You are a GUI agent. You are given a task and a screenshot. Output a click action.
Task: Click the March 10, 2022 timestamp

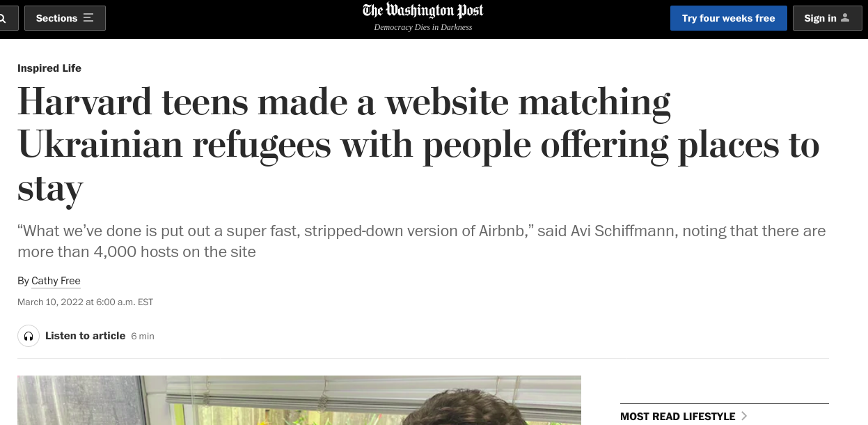click(x=85, y=302)
